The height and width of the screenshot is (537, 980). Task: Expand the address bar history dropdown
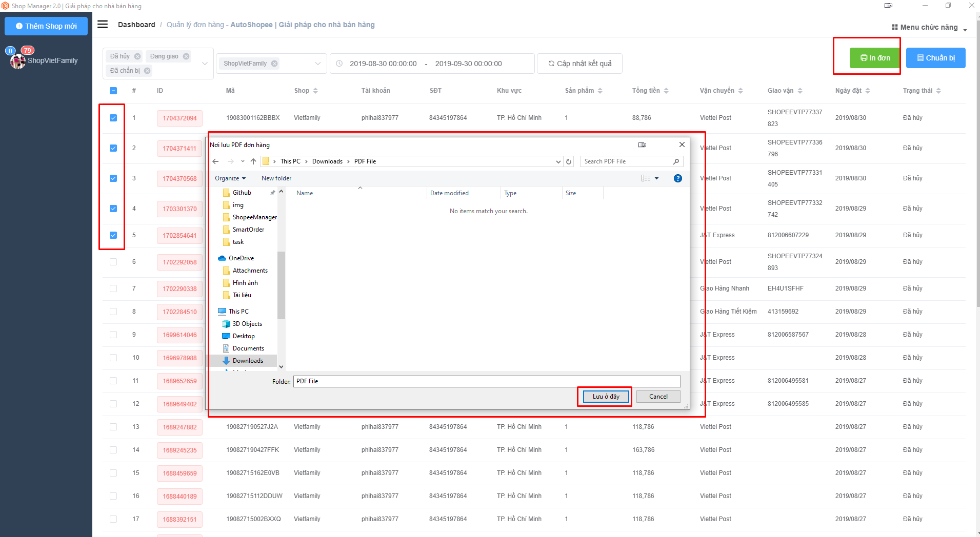[x=558, y=161]
